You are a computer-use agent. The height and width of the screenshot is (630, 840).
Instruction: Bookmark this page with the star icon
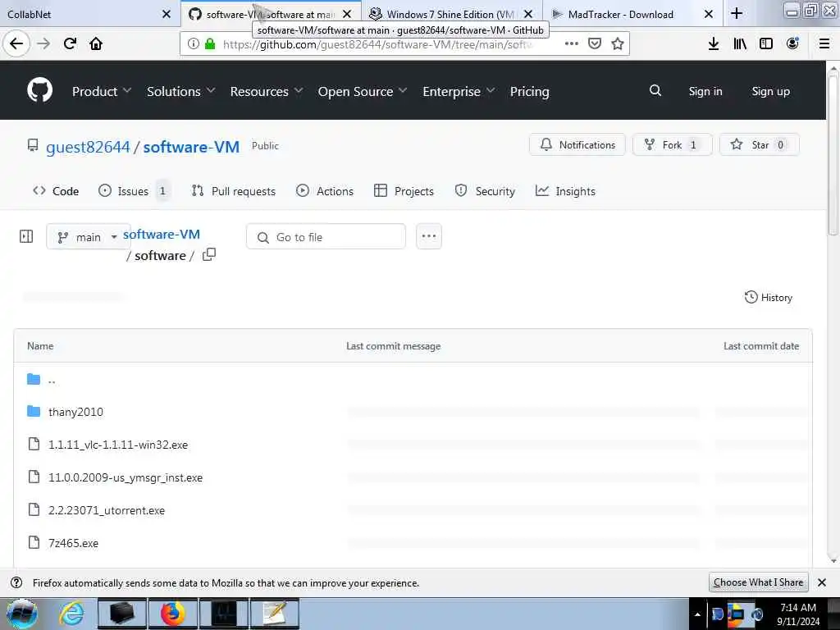coord(618,44)
